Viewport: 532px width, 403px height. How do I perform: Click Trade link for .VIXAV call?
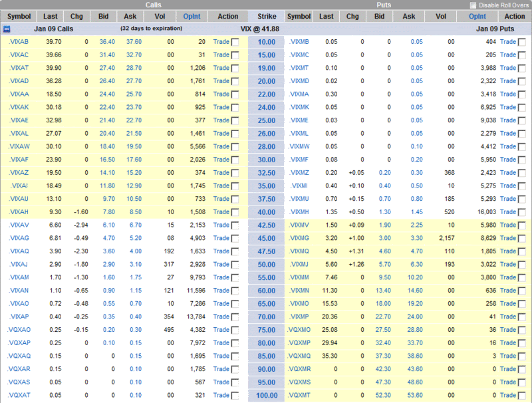221,225
